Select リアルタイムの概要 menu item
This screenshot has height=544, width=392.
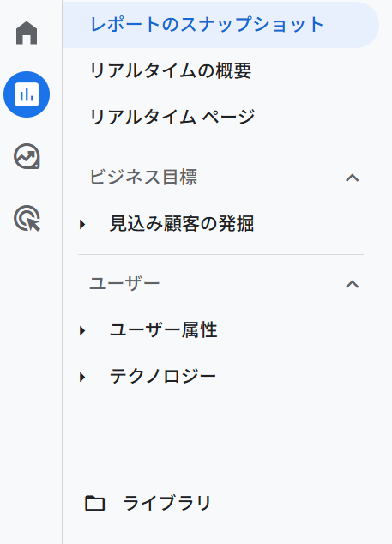click(x=171, y=70)
